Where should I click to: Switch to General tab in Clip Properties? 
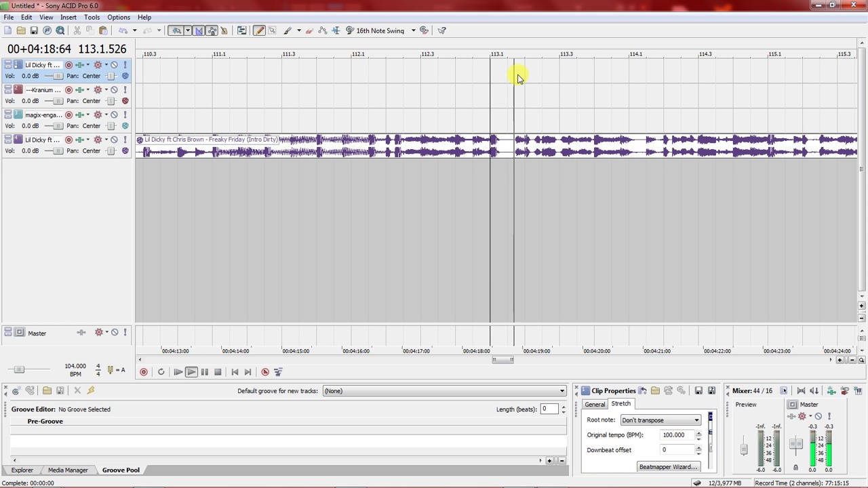pos(595,405)
